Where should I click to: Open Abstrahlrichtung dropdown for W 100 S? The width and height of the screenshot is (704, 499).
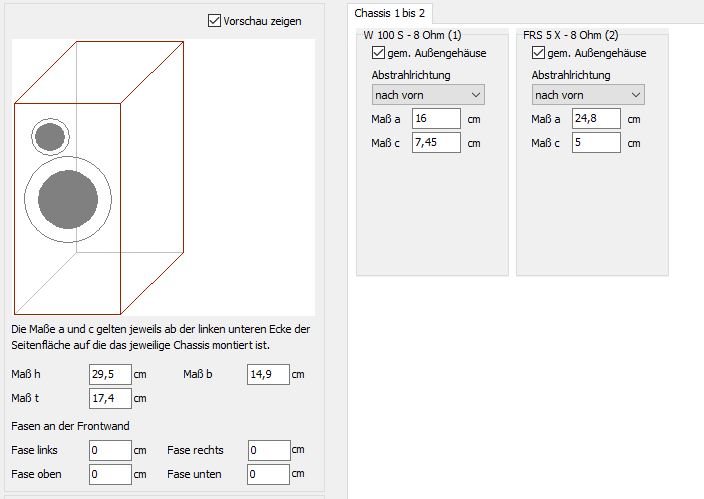[428, 95]
